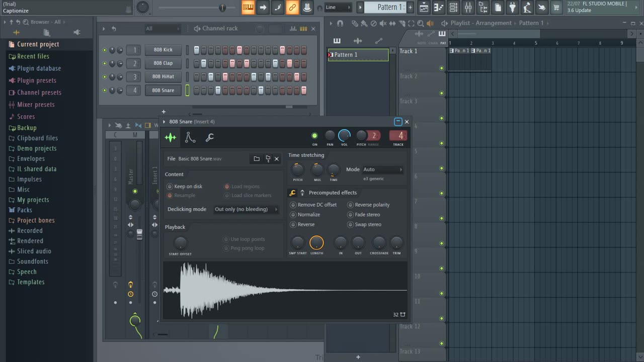Viewport: 644px width, 362px height.
Task: Click the Envelope/instrument settings tab icon
Action: click(x=190, y=137)
